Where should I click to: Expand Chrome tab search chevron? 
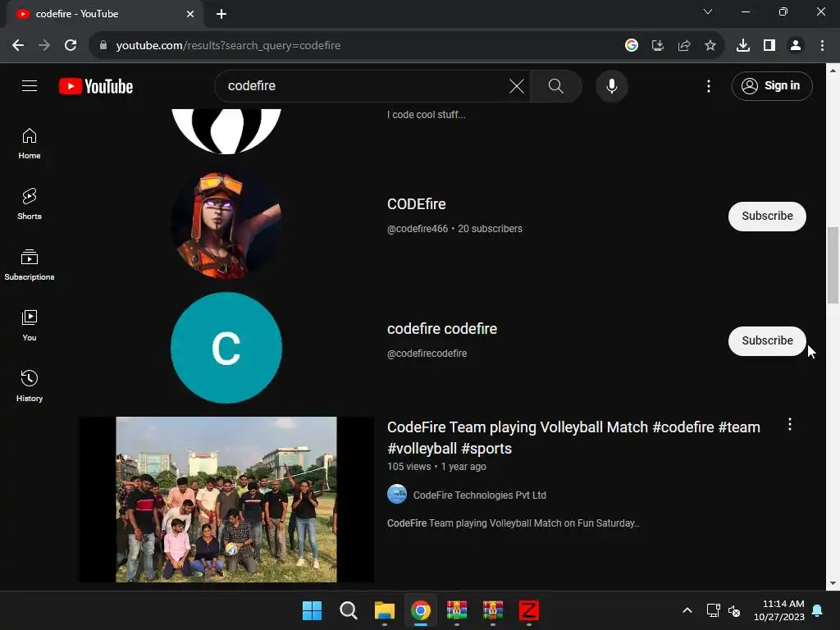pyautogui.click(x=708, y=11)
